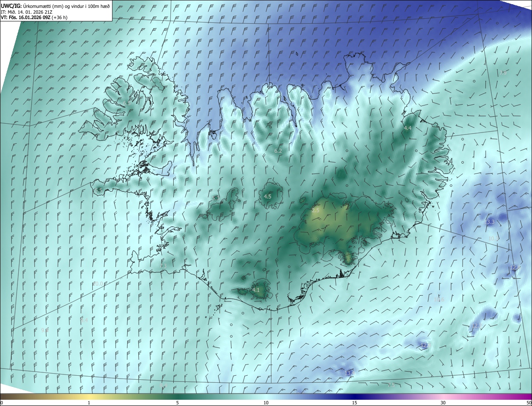Click the "2.5" value on the large glacier
This screenshot has height=406, width=532.
click(315, 211)
